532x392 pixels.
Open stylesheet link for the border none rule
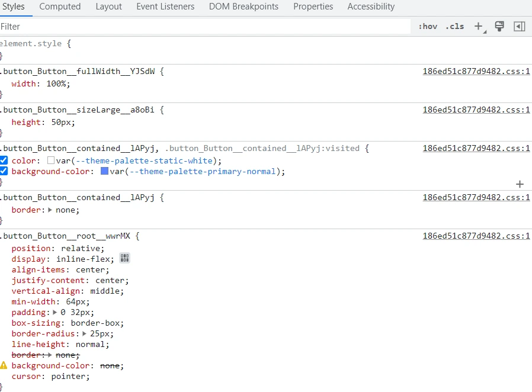(476, 197)
